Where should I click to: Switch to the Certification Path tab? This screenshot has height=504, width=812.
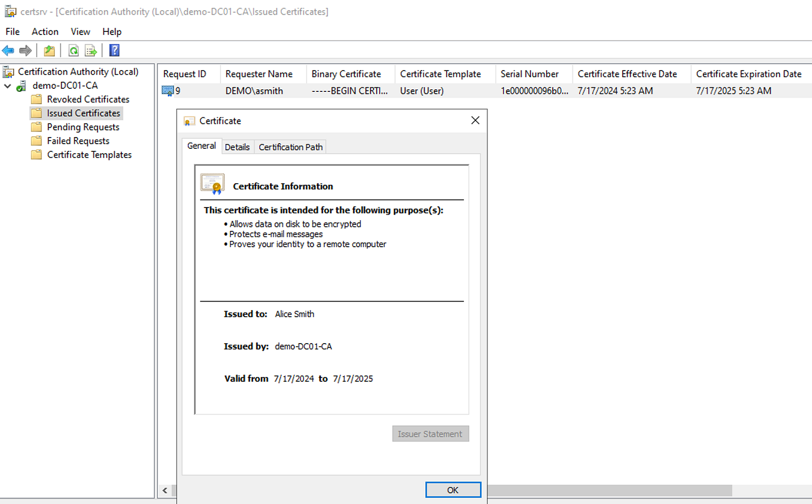coord(290,147)
